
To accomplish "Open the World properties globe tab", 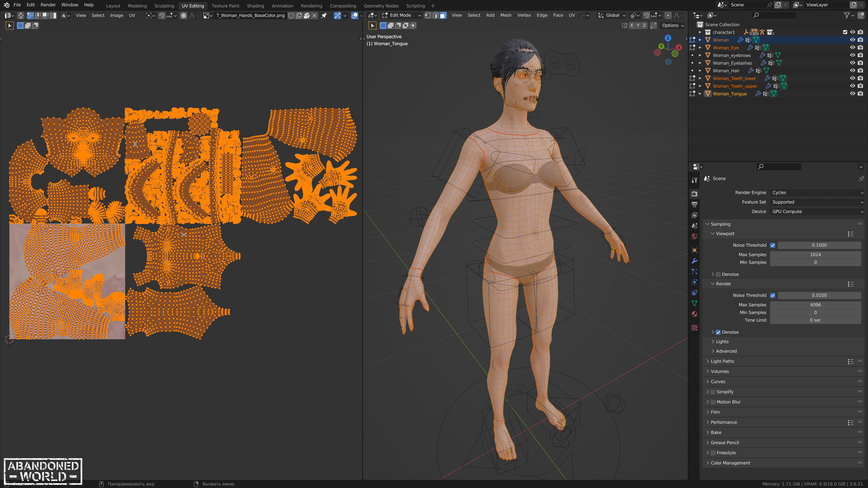I will pyautogui.click(x=694, y=236).
